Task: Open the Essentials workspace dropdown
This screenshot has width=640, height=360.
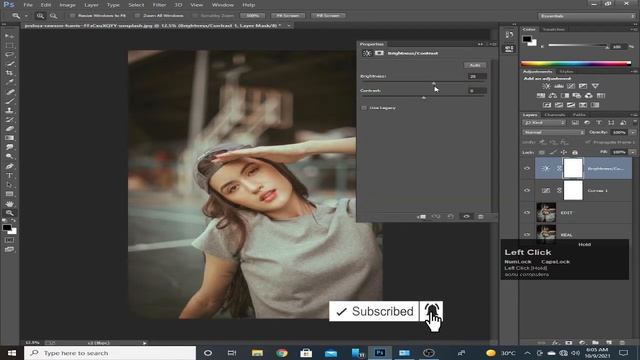Action: (x=586, y=16)
